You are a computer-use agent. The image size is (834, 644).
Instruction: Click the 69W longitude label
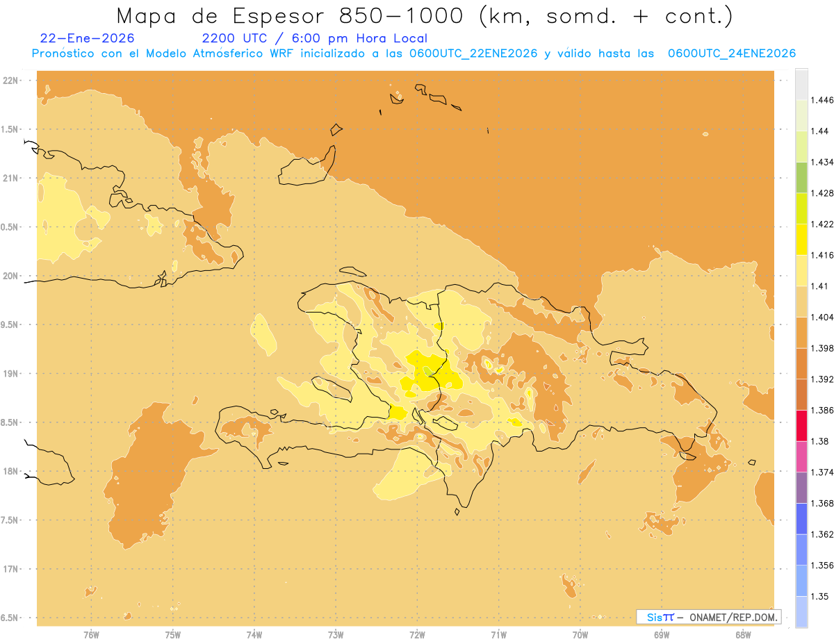click(x=662, y=635)
